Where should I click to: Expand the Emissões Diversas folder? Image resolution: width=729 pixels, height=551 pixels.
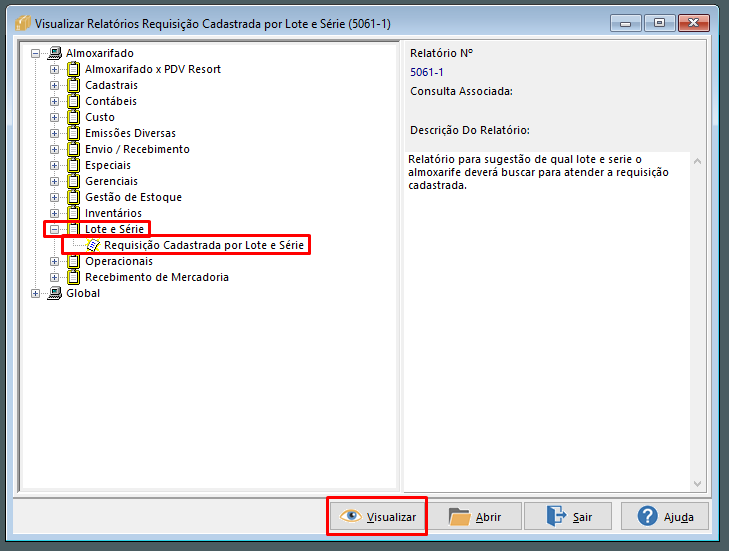point(54,133)
